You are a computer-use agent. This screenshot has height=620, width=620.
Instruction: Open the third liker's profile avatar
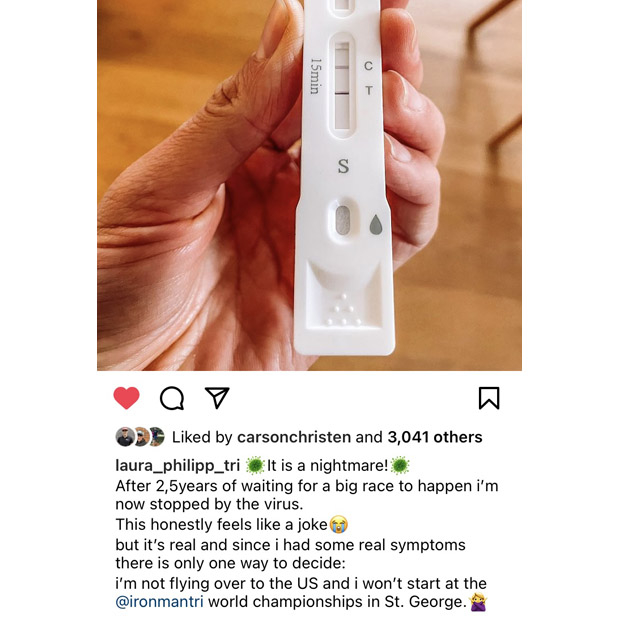click(x=157, y=437)
